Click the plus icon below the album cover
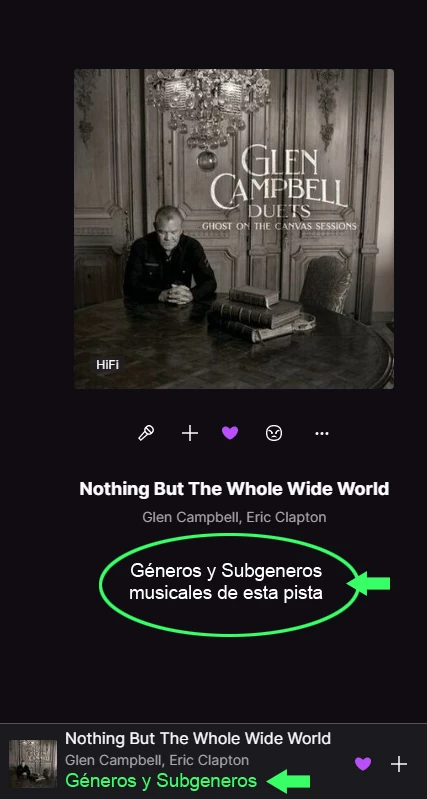Image resolution: width=427 pixels, height=799 pixels. point(190,433)
